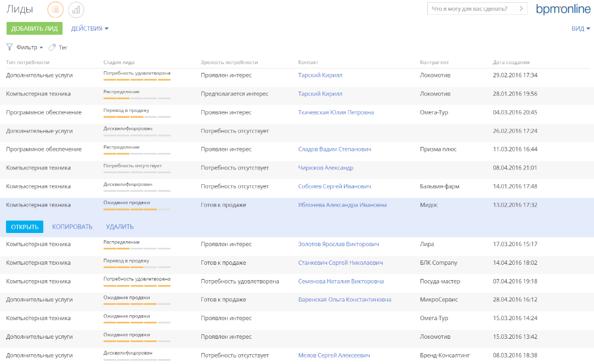Open contact link Ткачевская Юлия Петровна
Image resolution: width=594 pixels, height=364 pixels.
pyautogui.click(x=336, y=112)
